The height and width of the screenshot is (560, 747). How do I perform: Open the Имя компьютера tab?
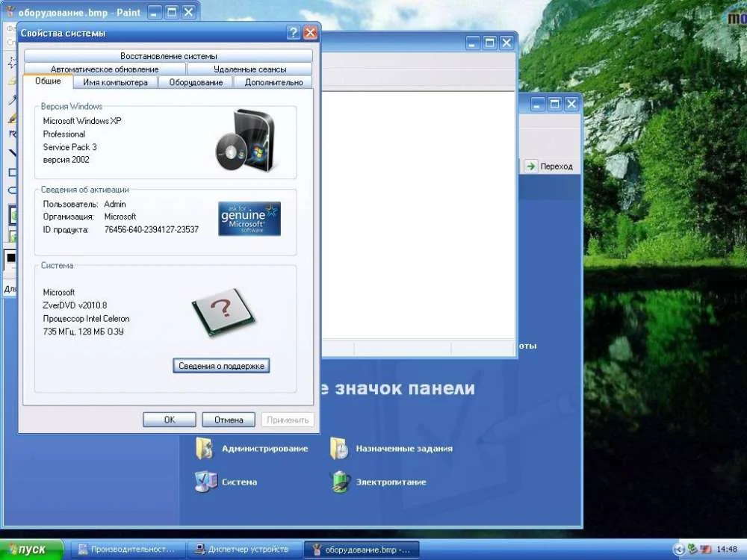115,82
